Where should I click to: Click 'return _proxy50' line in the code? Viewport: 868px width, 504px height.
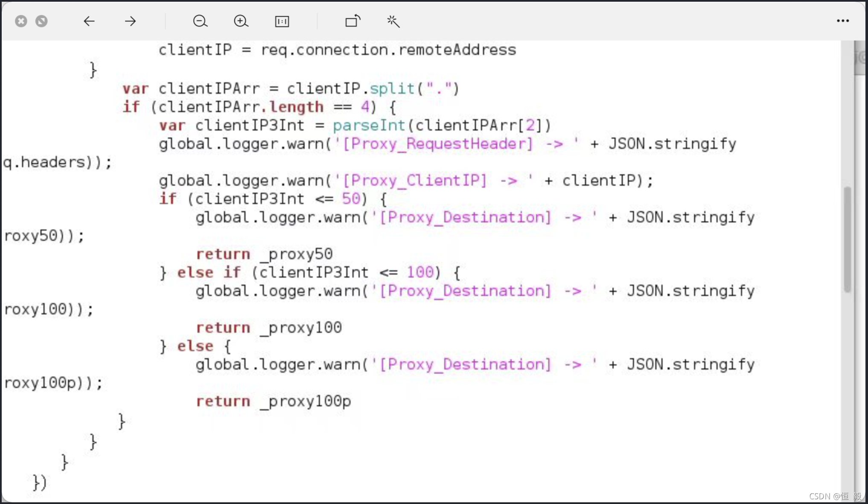coord(264,254)
